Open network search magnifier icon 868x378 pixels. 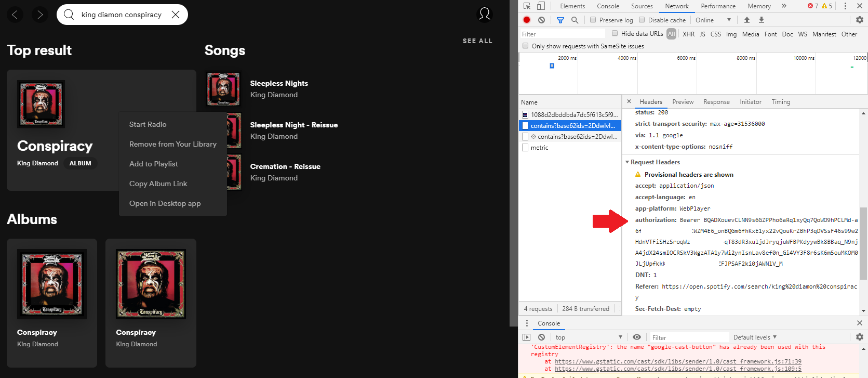tap(575, 20)
